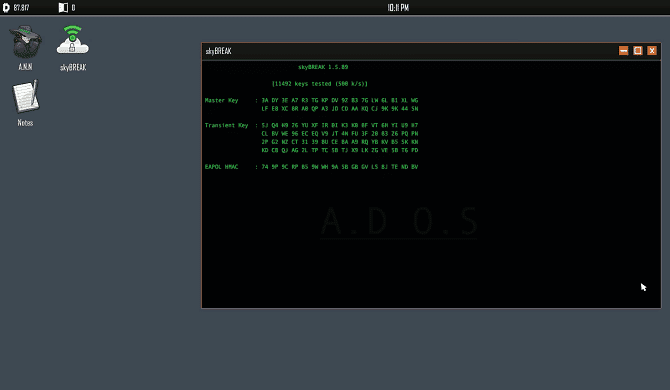Click the 'Notes' label under the notepad icon
The height and width of the screenshot is (390, 670).
pos(25,123)
